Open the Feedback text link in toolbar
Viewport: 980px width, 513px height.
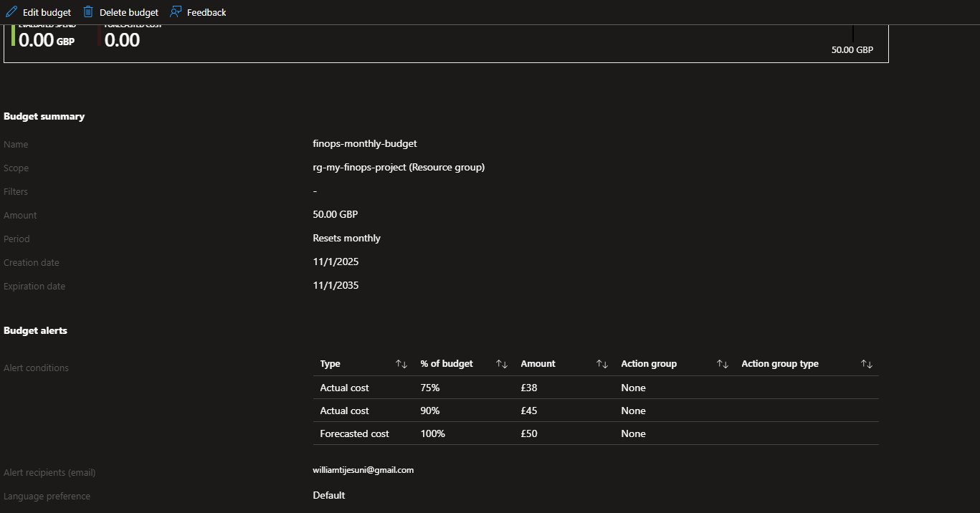click(x=206, y=12)
